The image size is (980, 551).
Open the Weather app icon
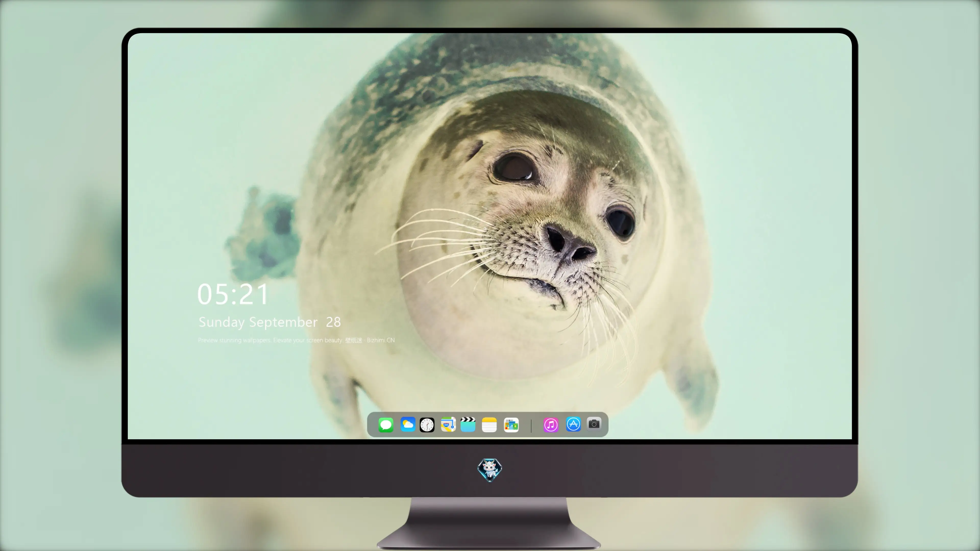(x=408, y=424)
